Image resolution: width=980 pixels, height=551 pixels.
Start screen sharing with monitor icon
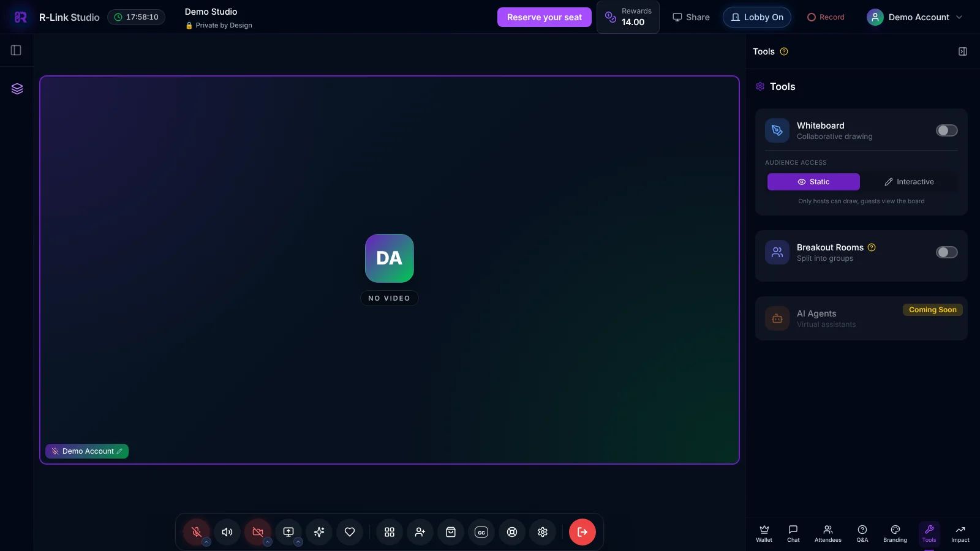[288, 532]
